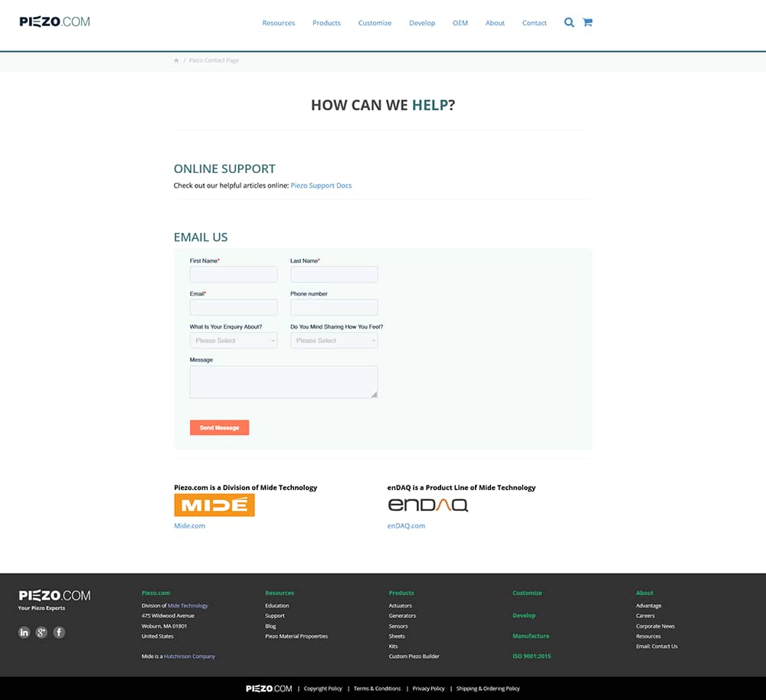The height and width of the screenshot is (700, 766).
Task: Click the Piezo.com logo in header
Action: (x=54, y=22)
